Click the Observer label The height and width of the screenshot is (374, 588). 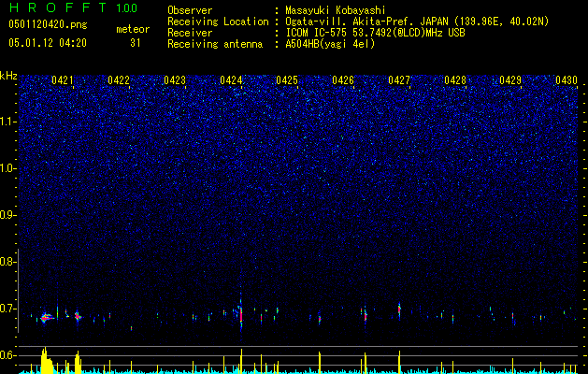190,10
